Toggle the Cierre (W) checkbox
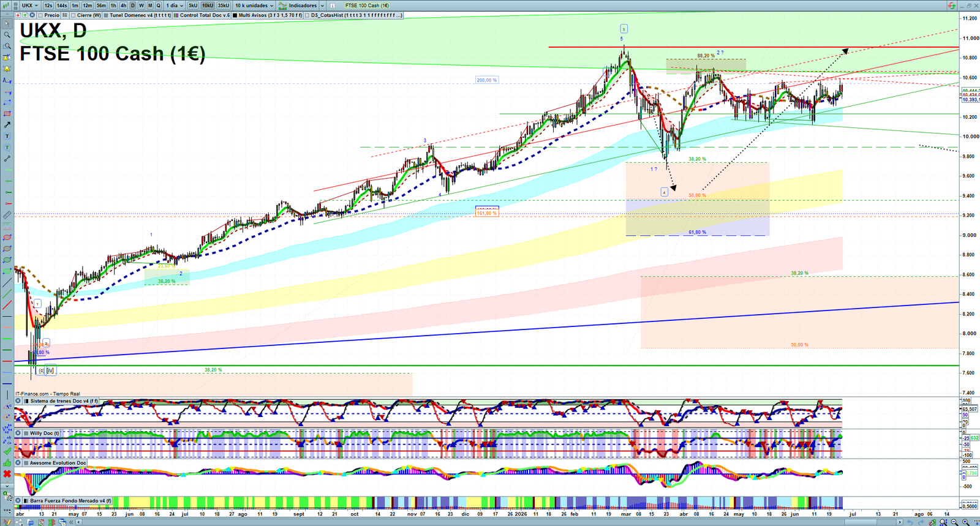The width and height of the screenshot is (980, 526). pos(73,15)
